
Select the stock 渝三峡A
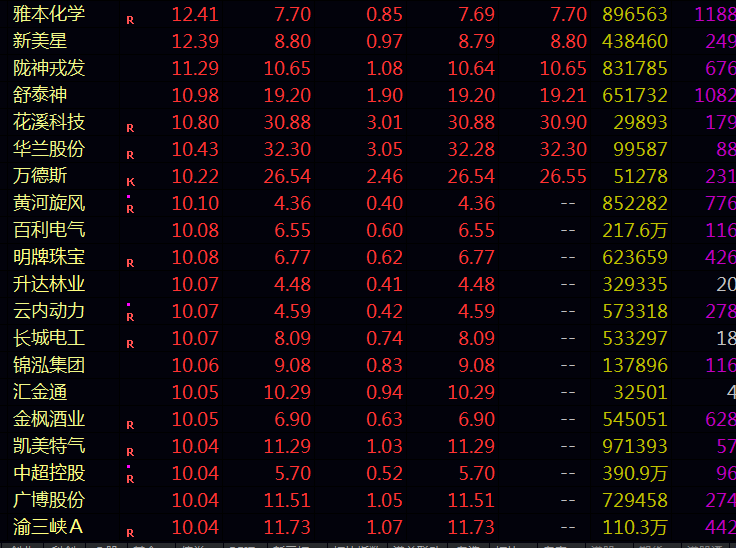pyautogui.click(x=48, y=527)
